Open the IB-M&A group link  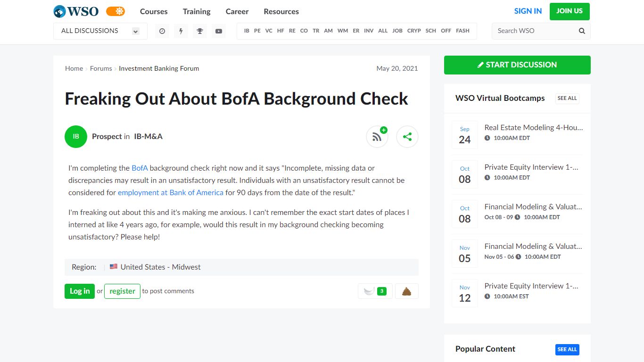pyautogui.click(x=148, y=136)
